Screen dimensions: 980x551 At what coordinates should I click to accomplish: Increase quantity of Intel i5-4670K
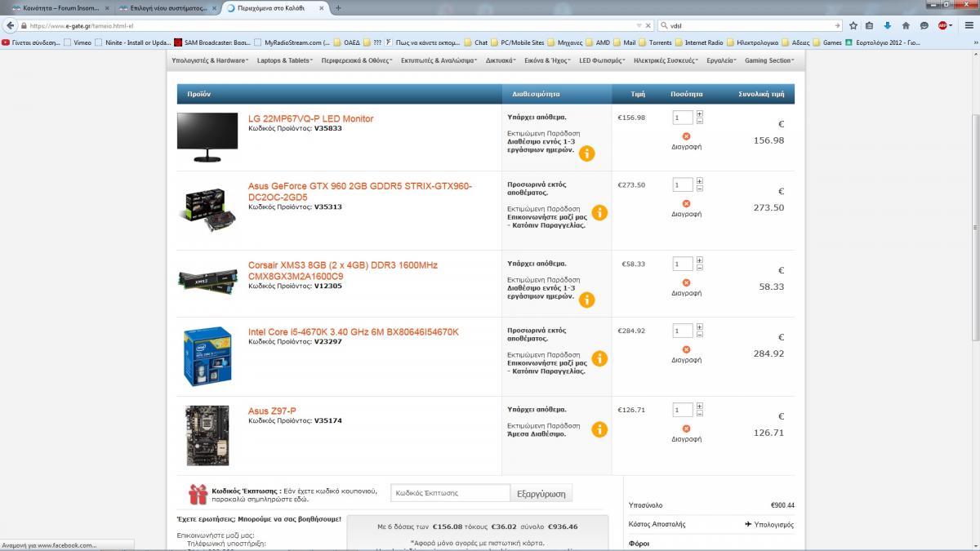pyautogui.click(x=700, y=327)
